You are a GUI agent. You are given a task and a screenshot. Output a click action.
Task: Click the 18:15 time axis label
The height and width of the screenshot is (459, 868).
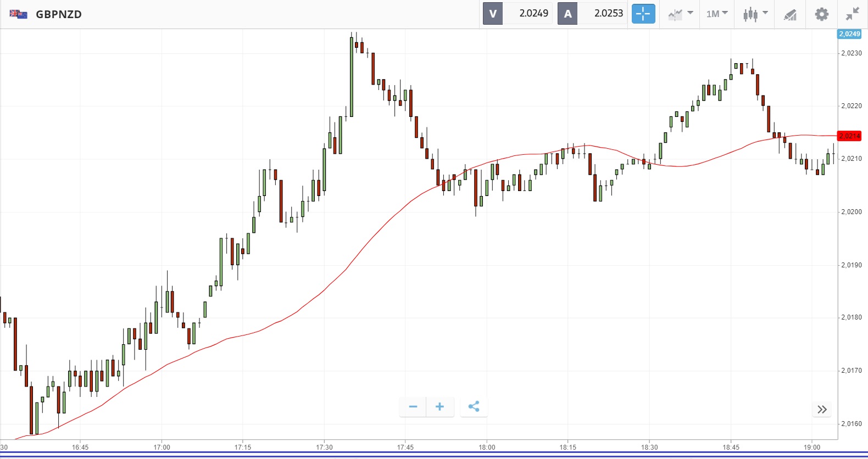click(568, 447)
